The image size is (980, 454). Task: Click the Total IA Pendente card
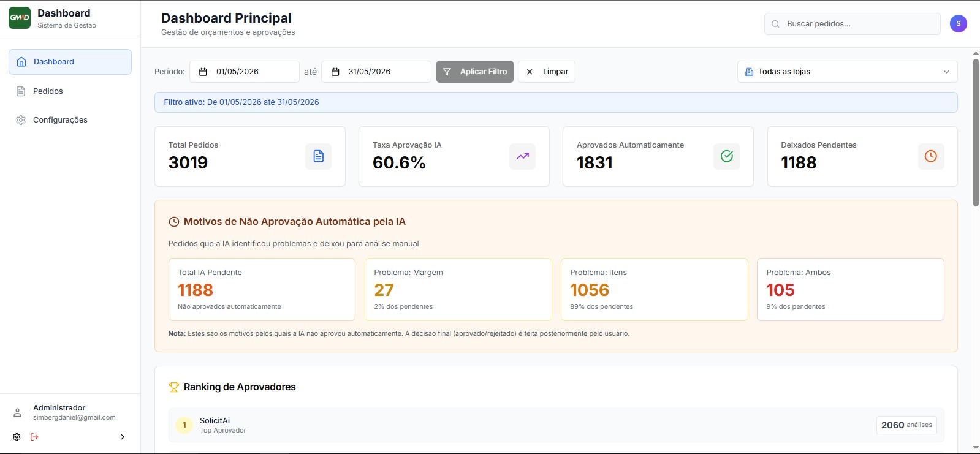262,289
